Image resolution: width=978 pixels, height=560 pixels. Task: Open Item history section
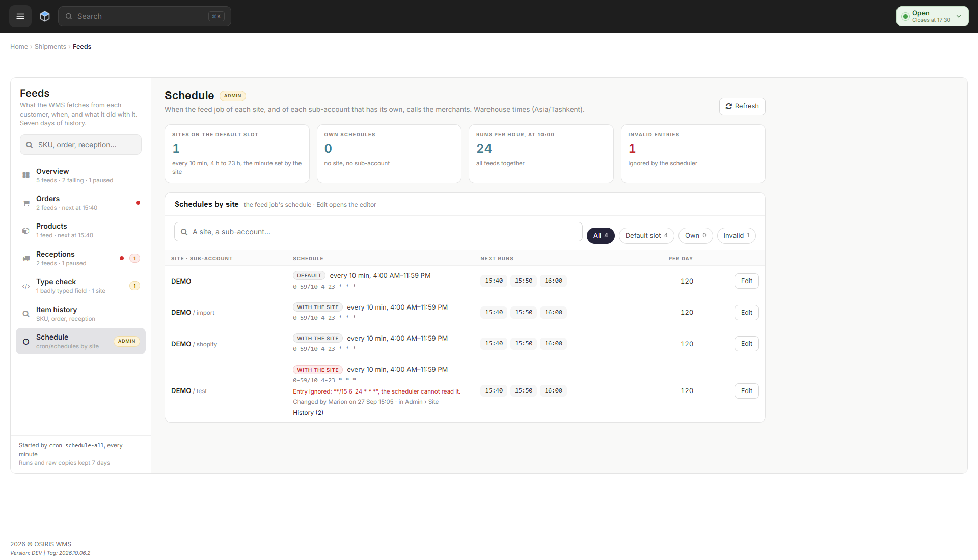(x=80, y=314)
